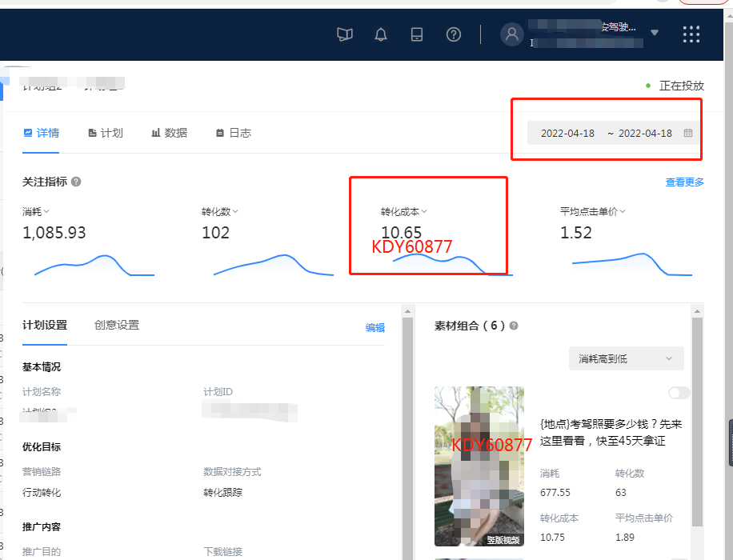This screenshot has height=560, width=733.
Task: Open notifications bell icon
Action: pos(381,34)
